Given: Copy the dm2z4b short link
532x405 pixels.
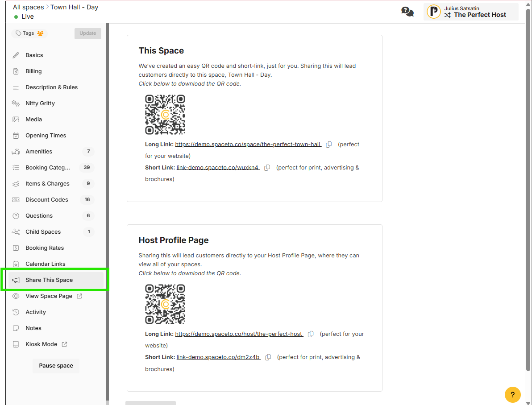Looking at the screenshot, I should tap(268, 357).
